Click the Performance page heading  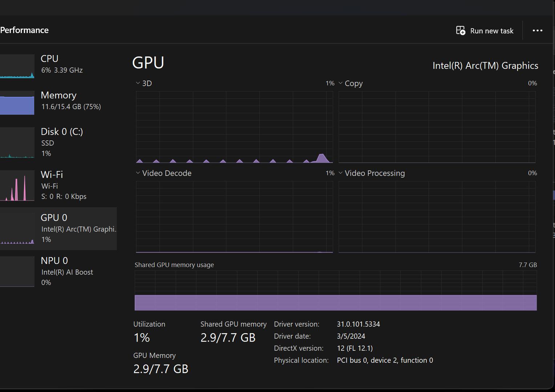tap(24, 30)
